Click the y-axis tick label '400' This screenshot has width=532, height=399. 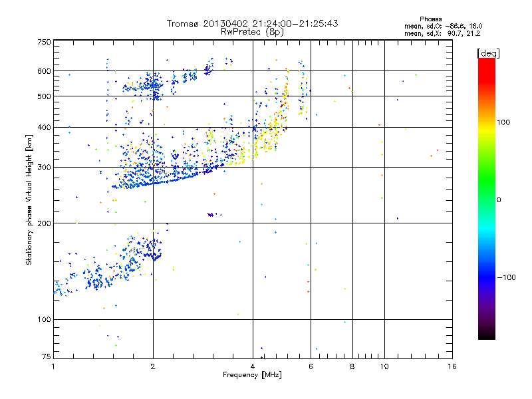[x=45, y=127]
